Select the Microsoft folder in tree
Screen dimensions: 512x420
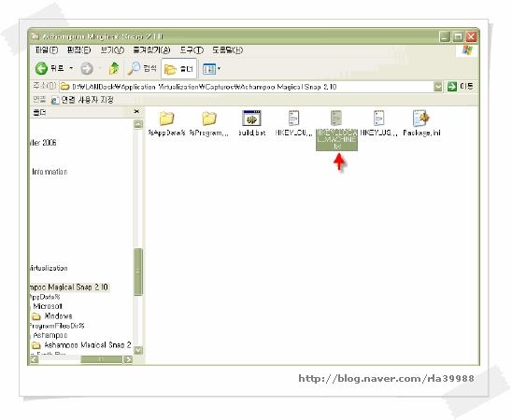coord(48,306)
